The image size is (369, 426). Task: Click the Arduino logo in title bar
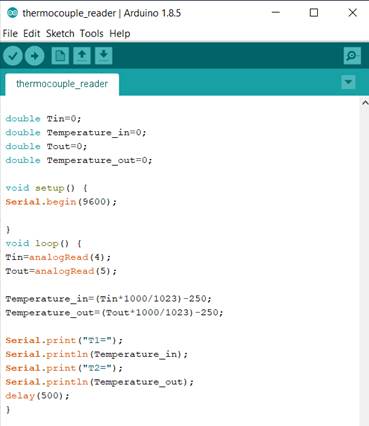tap(12, 13)
